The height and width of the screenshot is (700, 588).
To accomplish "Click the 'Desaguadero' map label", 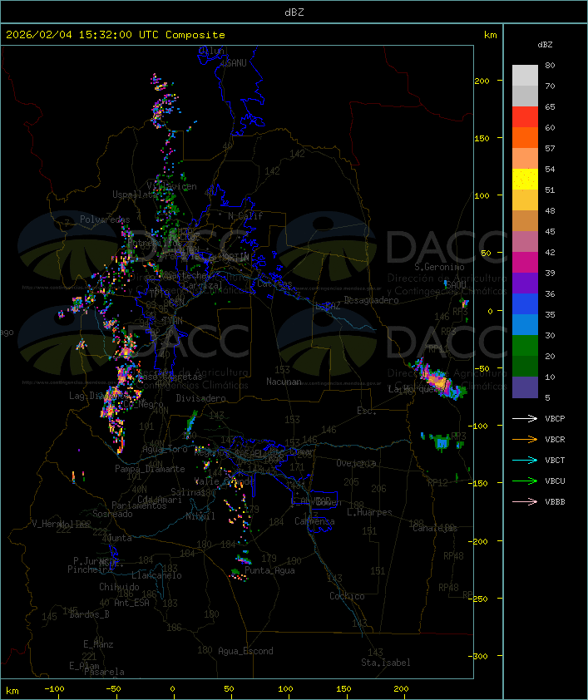I will [x=371, y=300].
